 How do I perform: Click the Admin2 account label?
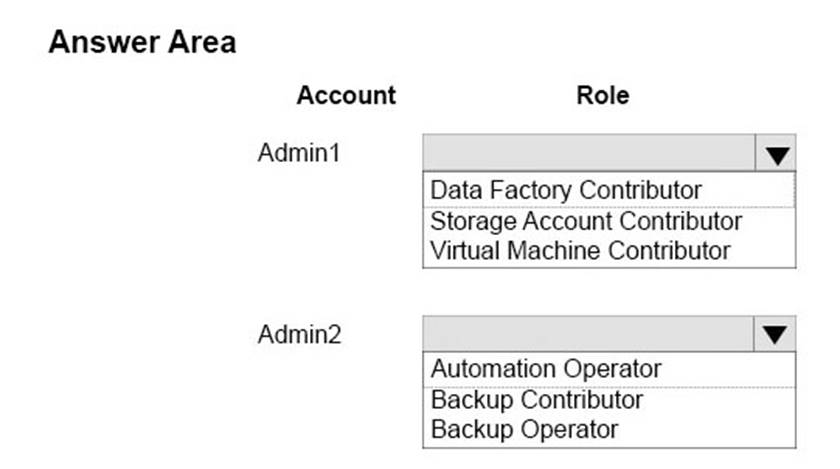(x=299, y=334)
